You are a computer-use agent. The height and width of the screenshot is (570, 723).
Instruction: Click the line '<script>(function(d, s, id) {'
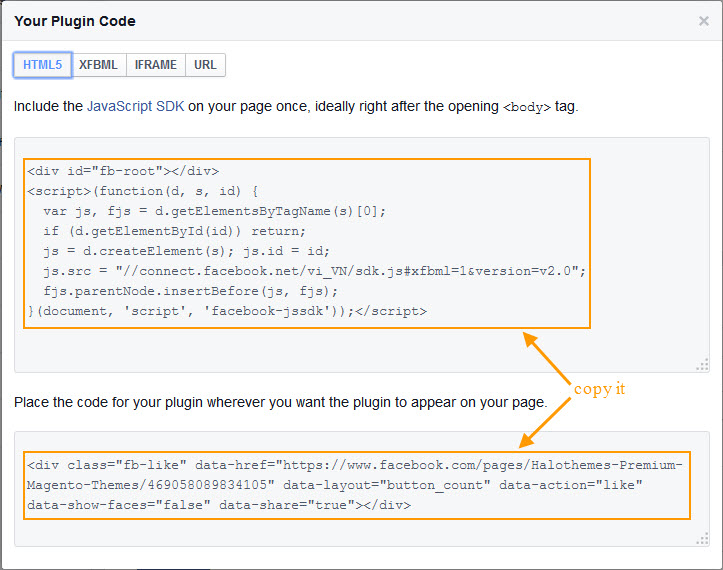pos(142,191)
